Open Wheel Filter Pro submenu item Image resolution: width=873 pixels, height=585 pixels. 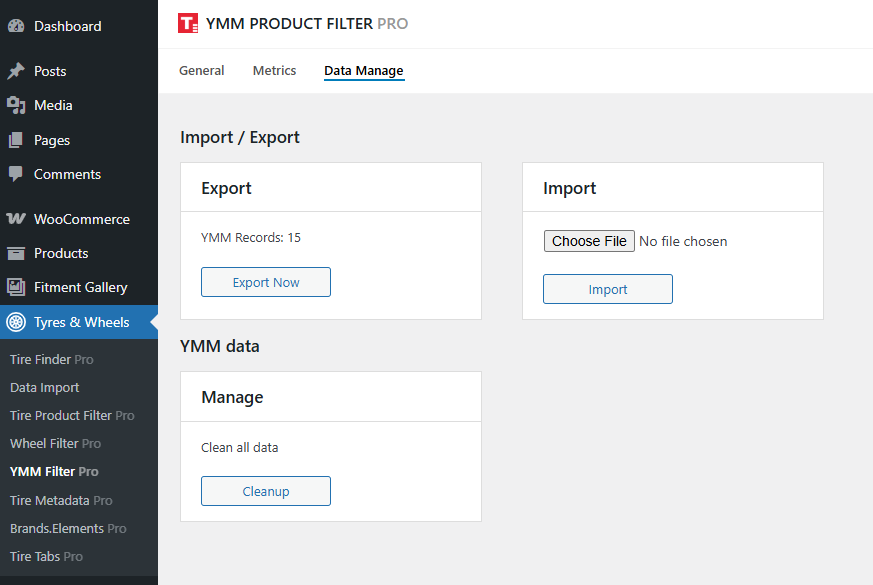pos(55,443)
